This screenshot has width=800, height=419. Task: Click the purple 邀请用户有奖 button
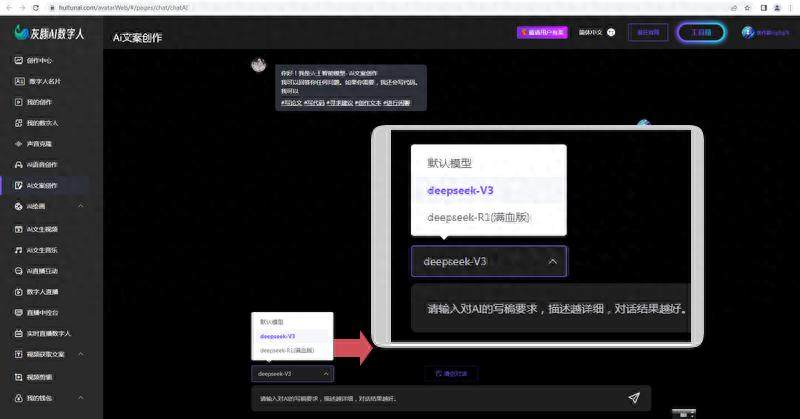pyautogui.click(x=542, y=32)
